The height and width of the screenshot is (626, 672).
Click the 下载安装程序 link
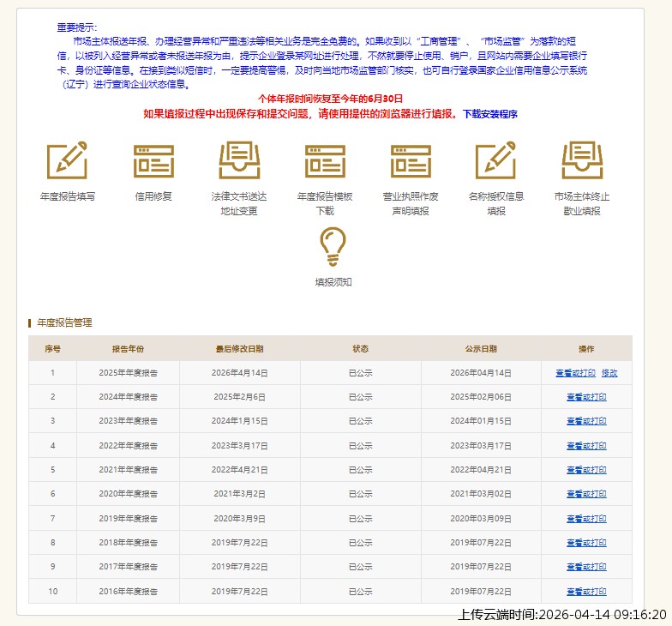click(489, 114)
